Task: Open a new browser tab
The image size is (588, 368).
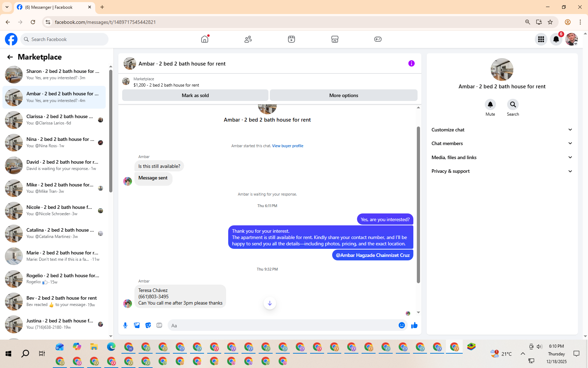Action: pos(102,7)
